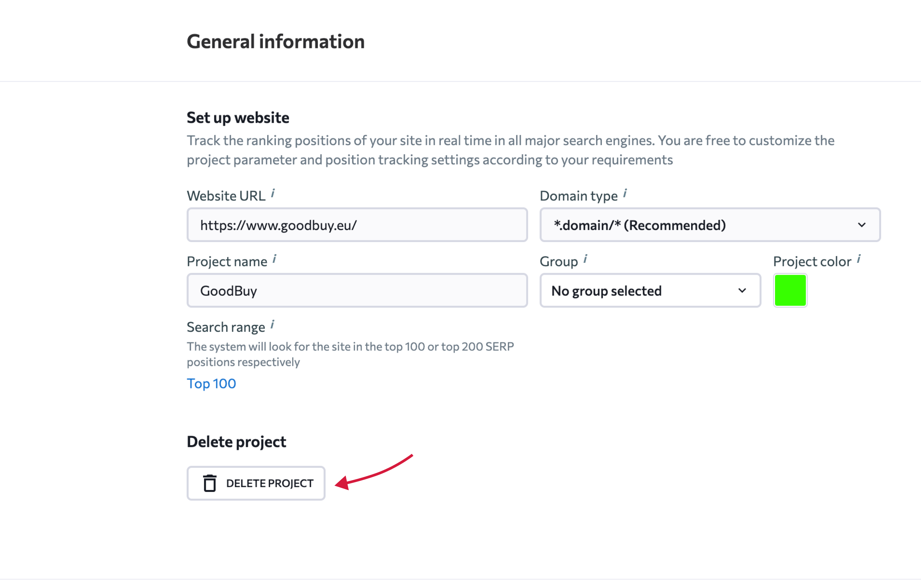Click the "Delete project" section heading
Viewport: 921px width, 588px height.
[236, 441]
